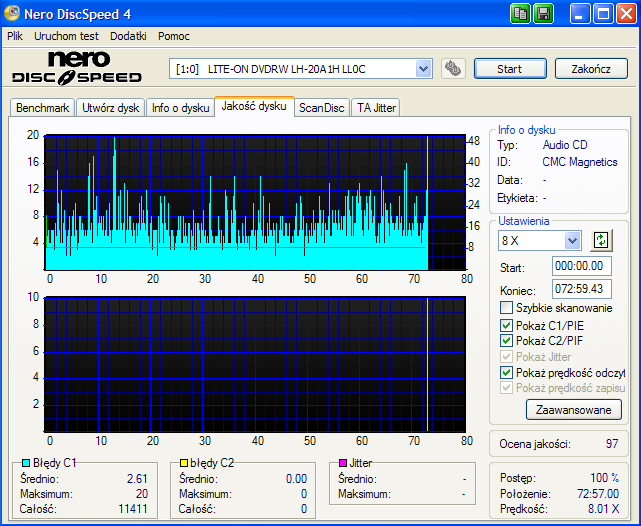Switch to the Utwórz dysk tab

pyautogui.click(x=110, y=108)
